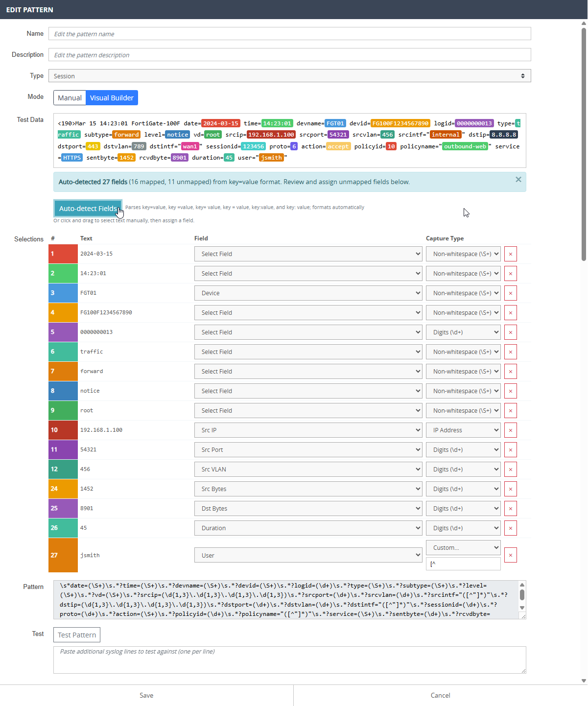This screenshot has width=588, height=706.
Task: Remove the jsmith User selection
Action: 511,555
